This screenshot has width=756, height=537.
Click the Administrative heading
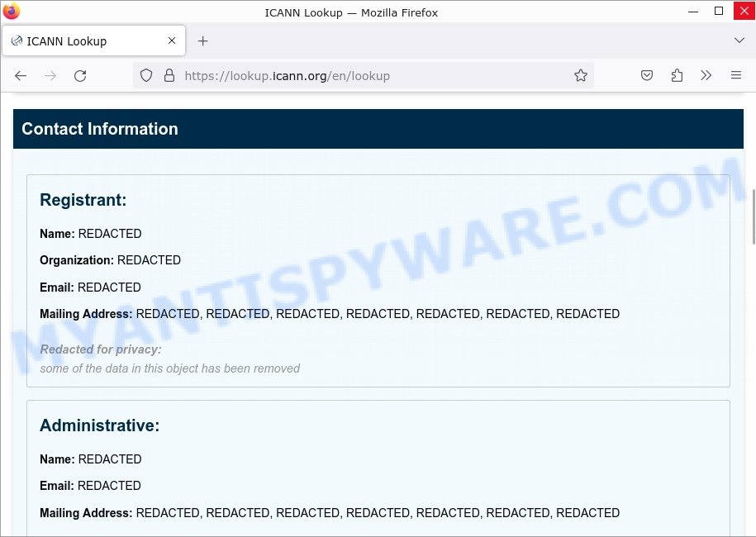tap(99, 425)
